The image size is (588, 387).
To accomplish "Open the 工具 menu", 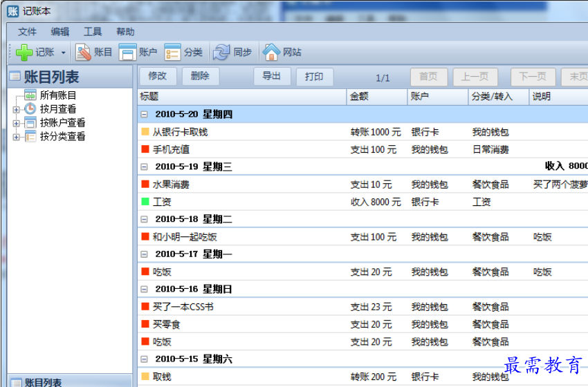I will [x=93, y=32].
